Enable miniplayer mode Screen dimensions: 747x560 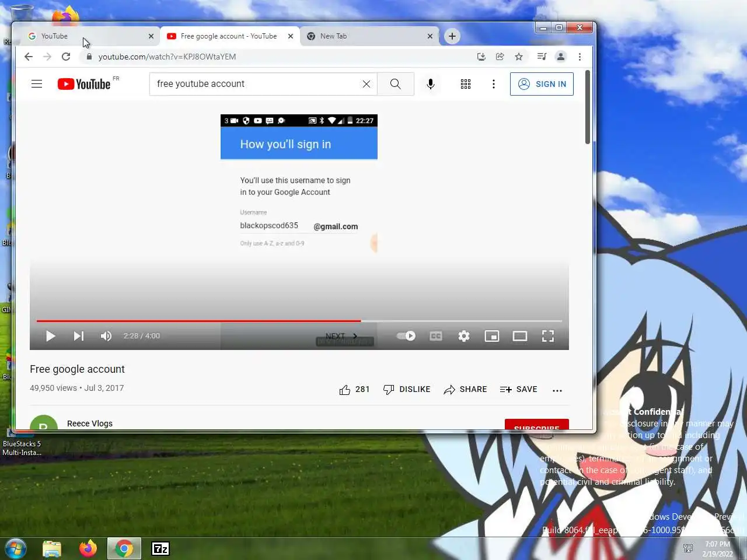[492, 336]
